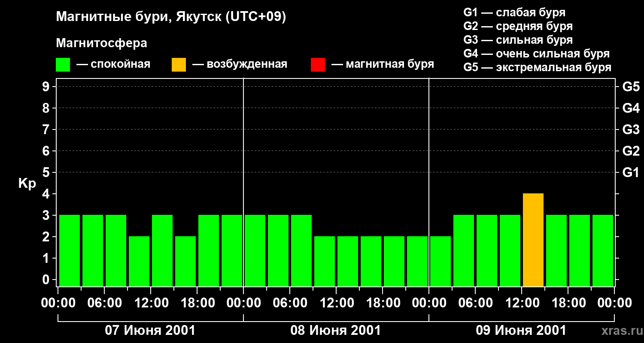Image resolution: width=644 pixels, height=343 pixels.
Task: Click the G3 label on the right axis
Action: point(631,129)
